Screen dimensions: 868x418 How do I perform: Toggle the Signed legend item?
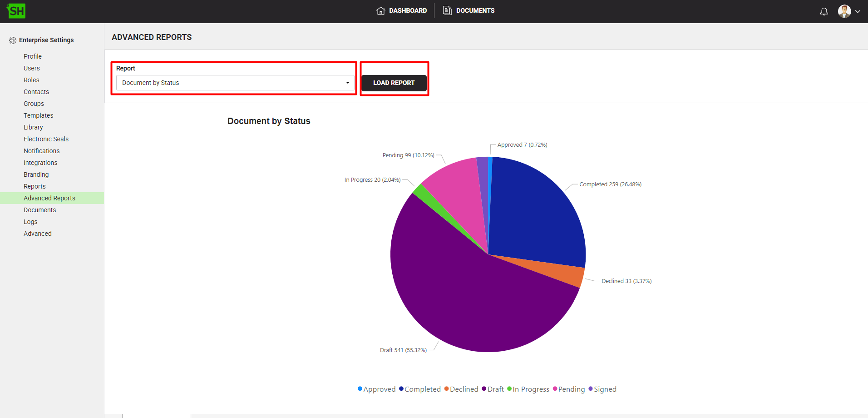pos(602,389)
